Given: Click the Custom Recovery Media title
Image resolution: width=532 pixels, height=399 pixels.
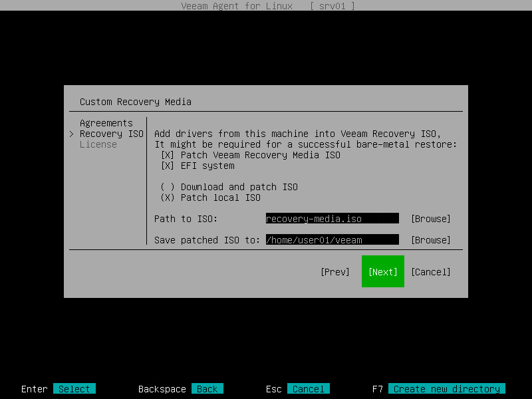Looking at the screenshot, I should (136, 102).
